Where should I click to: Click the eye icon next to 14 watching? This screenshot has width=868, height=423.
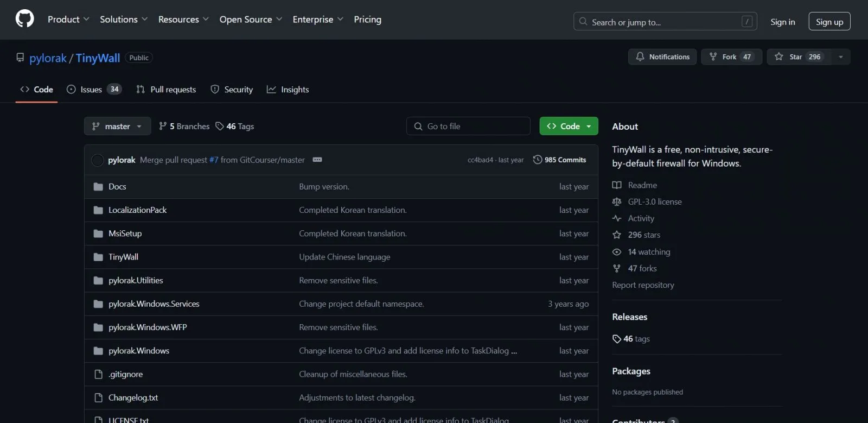point(617,252)
